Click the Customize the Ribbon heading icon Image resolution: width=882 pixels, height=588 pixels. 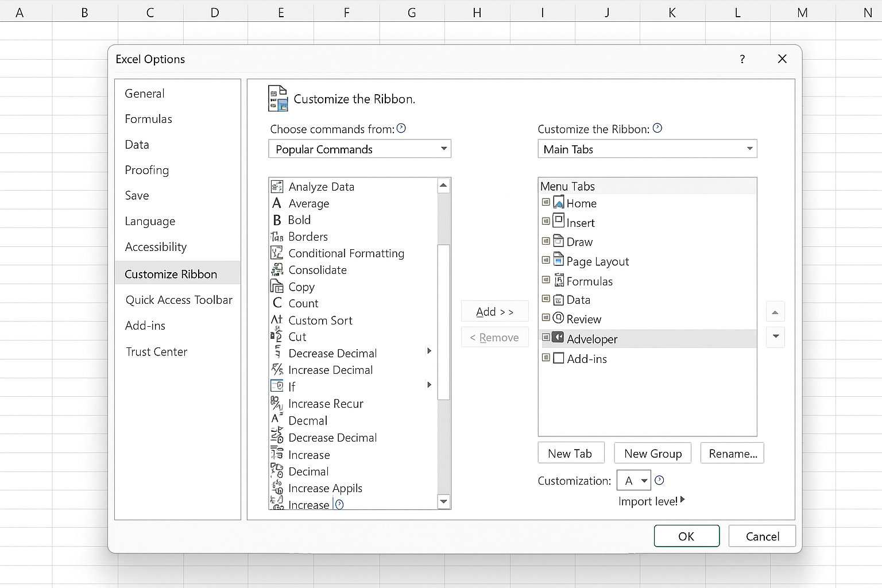pyautogui.click(x=278, y=98)
